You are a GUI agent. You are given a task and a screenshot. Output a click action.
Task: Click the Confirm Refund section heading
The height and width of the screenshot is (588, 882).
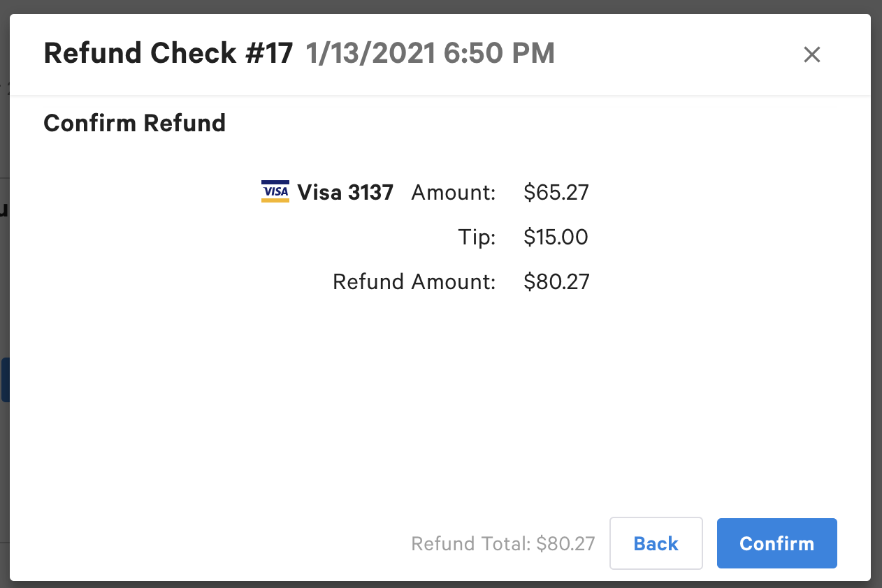pos(135,123)
